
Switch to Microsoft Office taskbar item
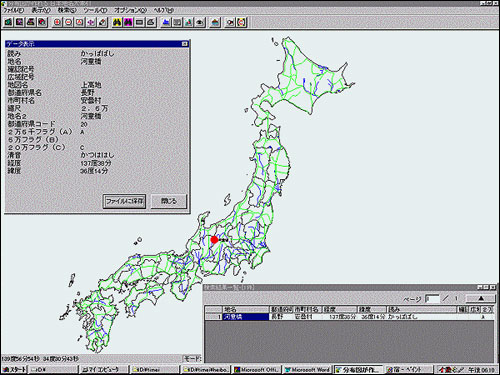pyautogui.click(x=257, y=369)
